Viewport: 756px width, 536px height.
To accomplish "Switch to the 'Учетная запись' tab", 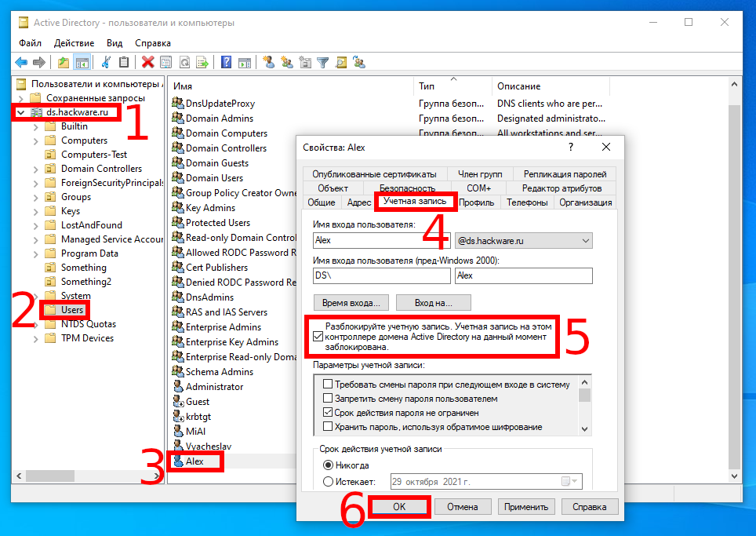I will click(x=415, y=202).
